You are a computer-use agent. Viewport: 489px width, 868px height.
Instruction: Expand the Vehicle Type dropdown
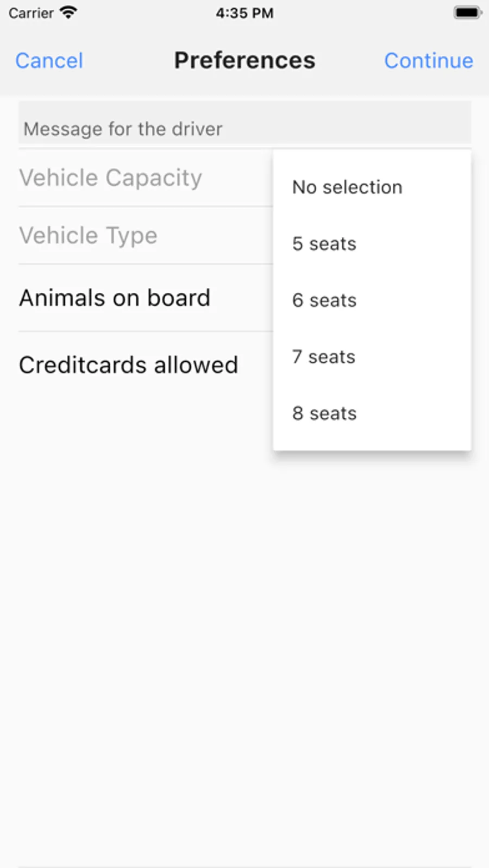89,236
